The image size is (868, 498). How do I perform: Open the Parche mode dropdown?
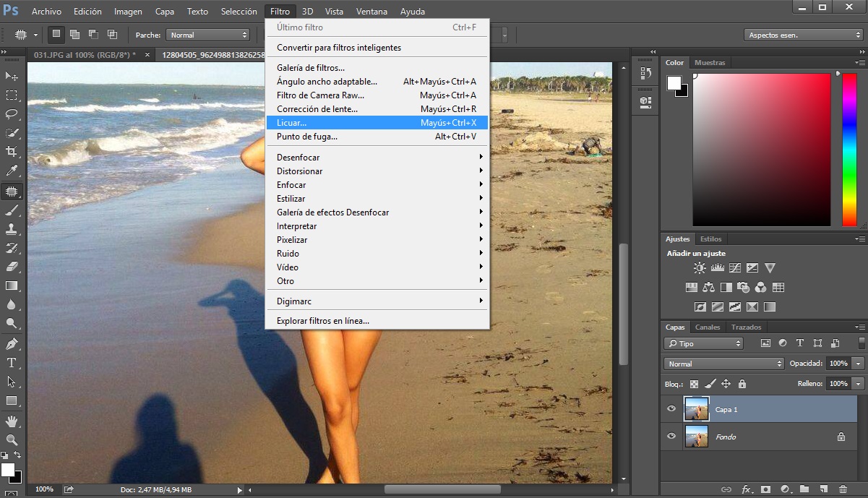(207, 35)
